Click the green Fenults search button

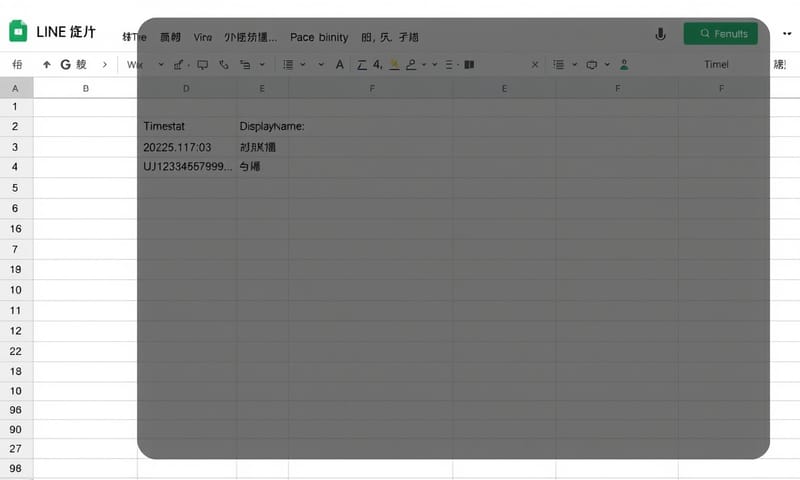tap(720, 34)
